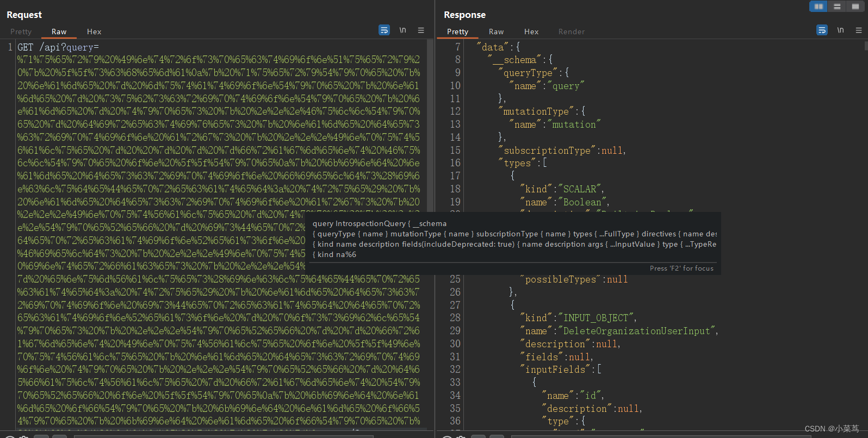Select the Raw tab in Request panel
The height and width of the screenshot is (438, 868).
[59, 32]
